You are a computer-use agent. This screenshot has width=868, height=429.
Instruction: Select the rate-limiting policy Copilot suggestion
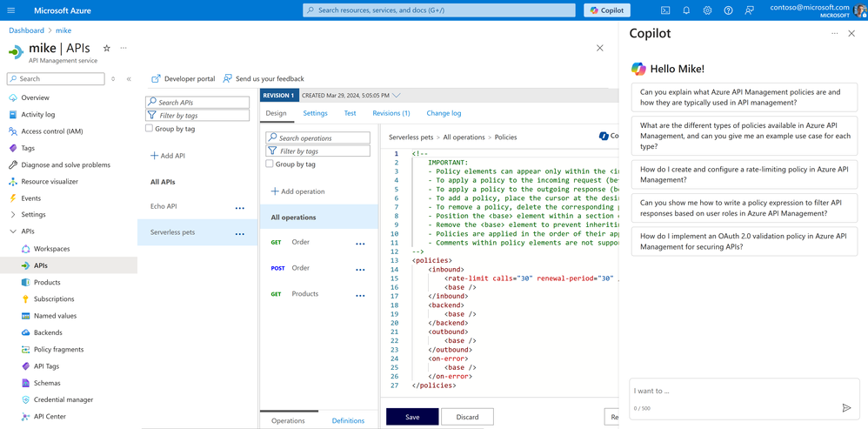pos(744,174)
